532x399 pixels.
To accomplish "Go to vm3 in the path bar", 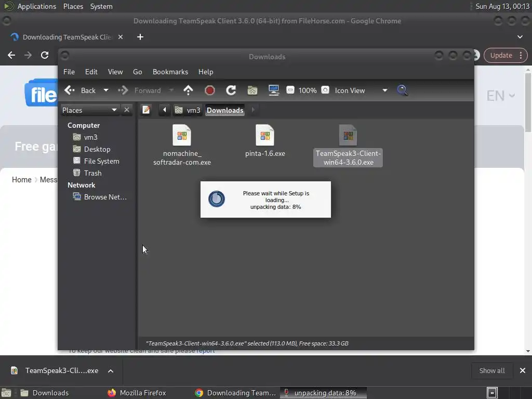I will click(x=188, y=110).
